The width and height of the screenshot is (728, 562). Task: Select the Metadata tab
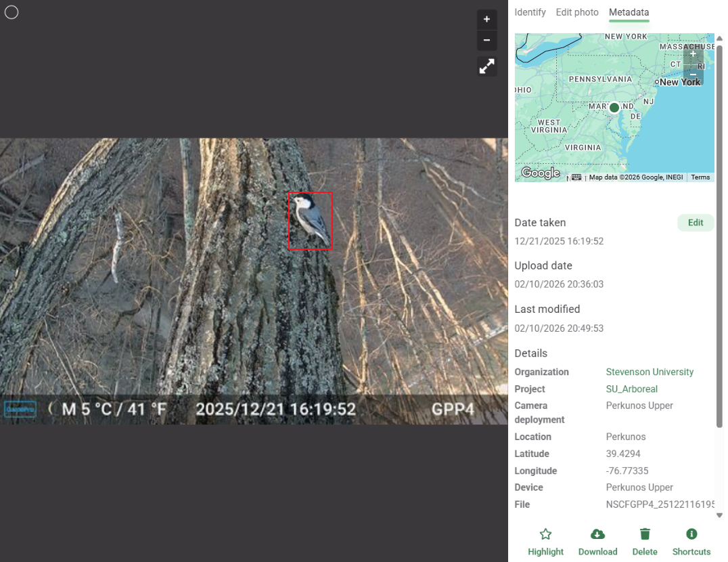[629, 12]
